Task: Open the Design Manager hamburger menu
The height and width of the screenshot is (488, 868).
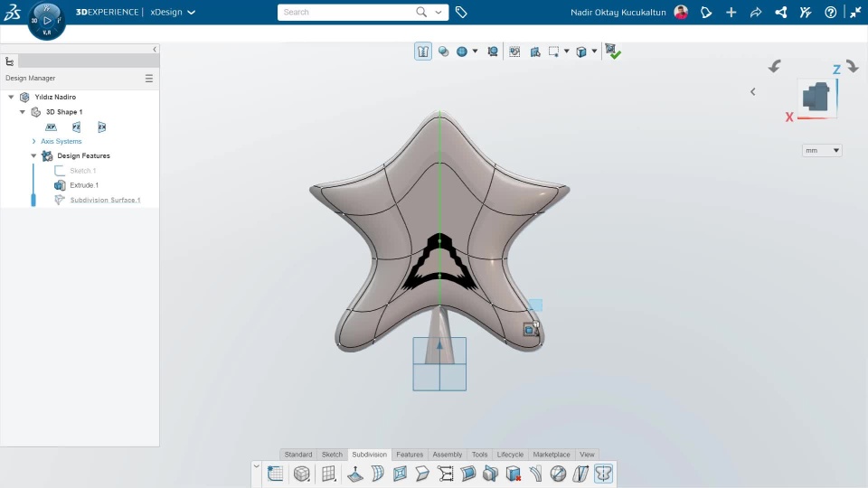Action: point(149,79)
